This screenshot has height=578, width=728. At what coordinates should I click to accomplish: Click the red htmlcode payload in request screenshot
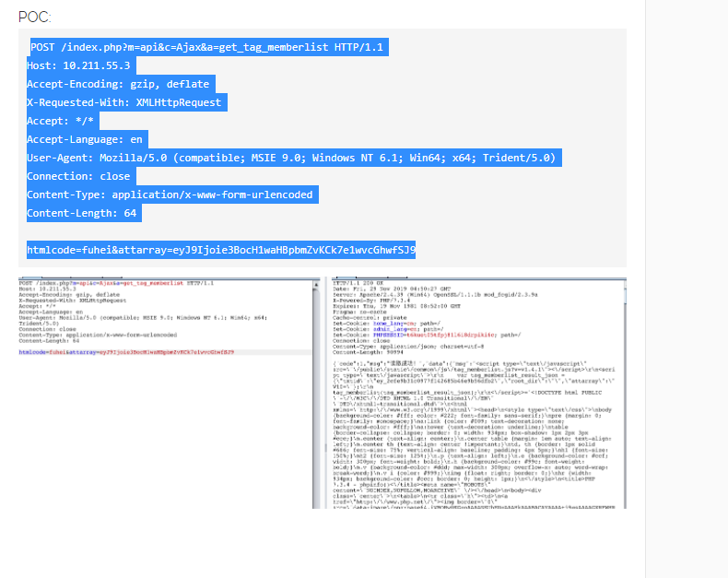click(x=126, y=352)
